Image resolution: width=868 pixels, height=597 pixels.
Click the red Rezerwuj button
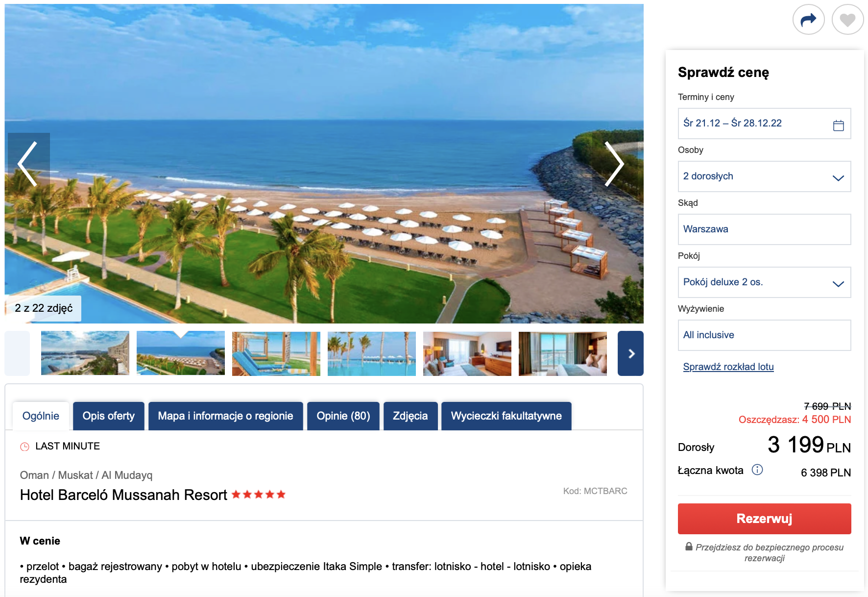tap(764, 519)
